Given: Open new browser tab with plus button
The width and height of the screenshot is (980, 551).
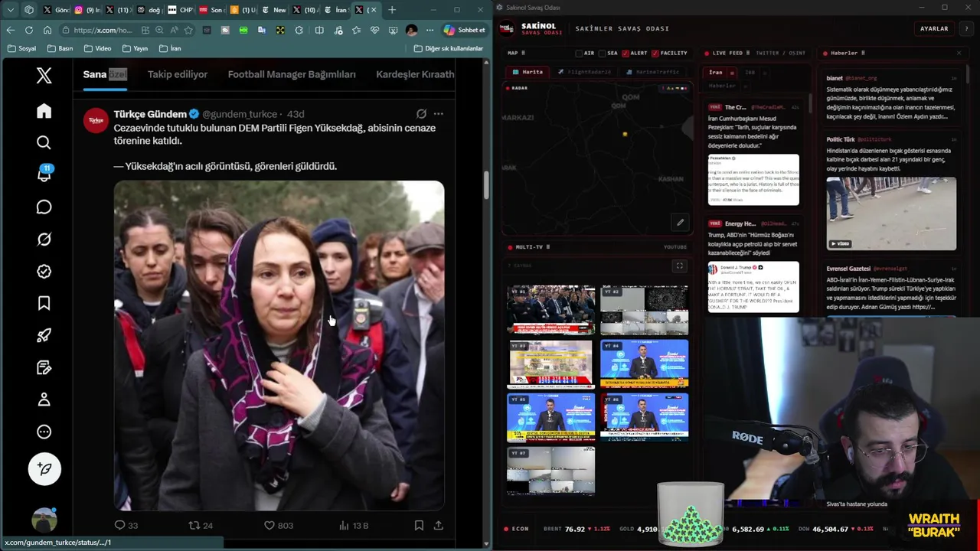Looking at the screenshot, I should (x=392, y=10).
